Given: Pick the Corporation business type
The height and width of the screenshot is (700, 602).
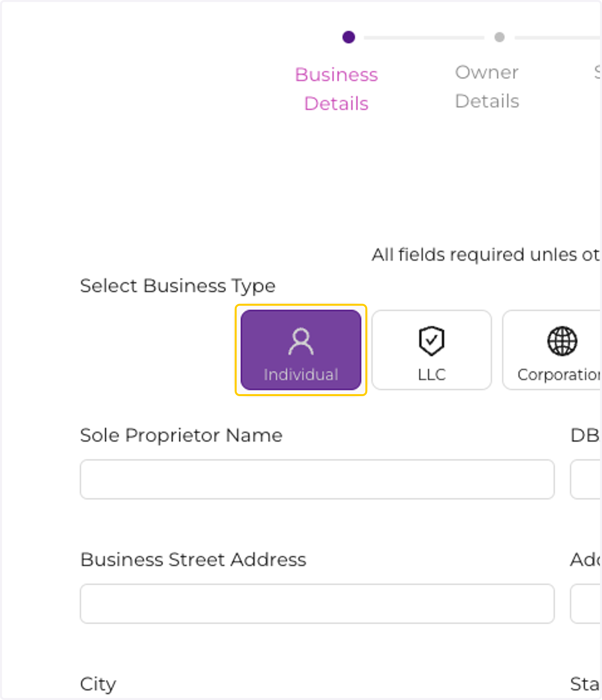Looking at the screenshot, I should (552, 350).
